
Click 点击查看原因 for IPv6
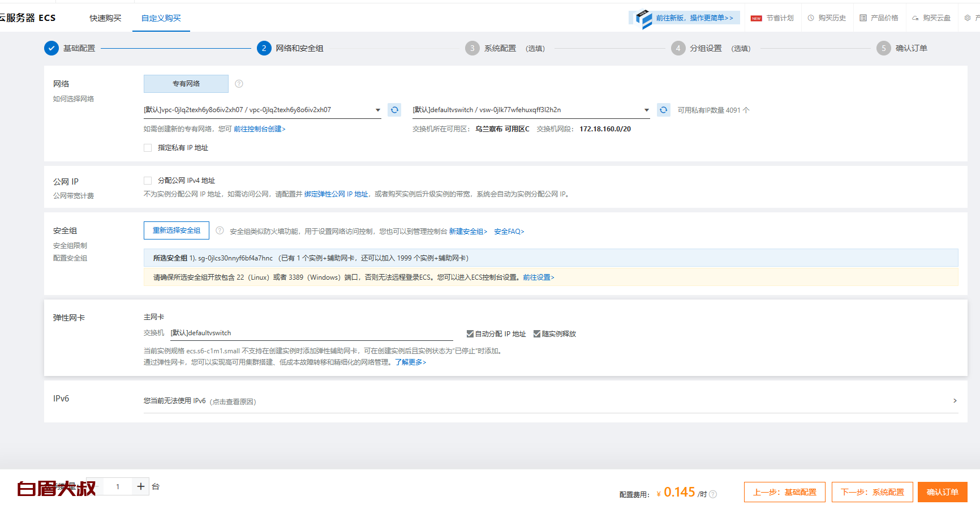click(233, 401)
